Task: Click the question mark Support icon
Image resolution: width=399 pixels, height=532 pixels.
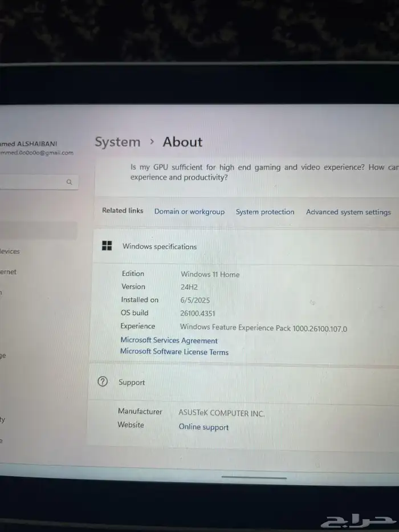Action: [103, 382]
